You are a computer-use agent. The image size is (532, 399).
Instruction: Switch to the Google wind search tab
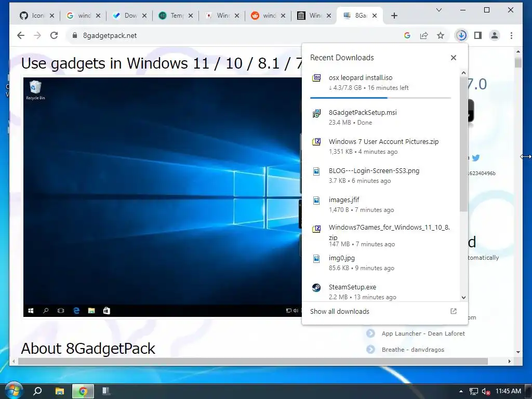(x=79, y=16)
